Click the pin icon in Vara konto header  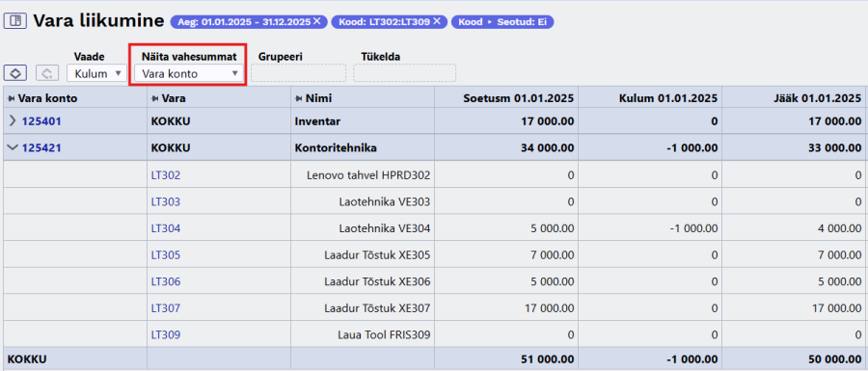coord(12,98)
